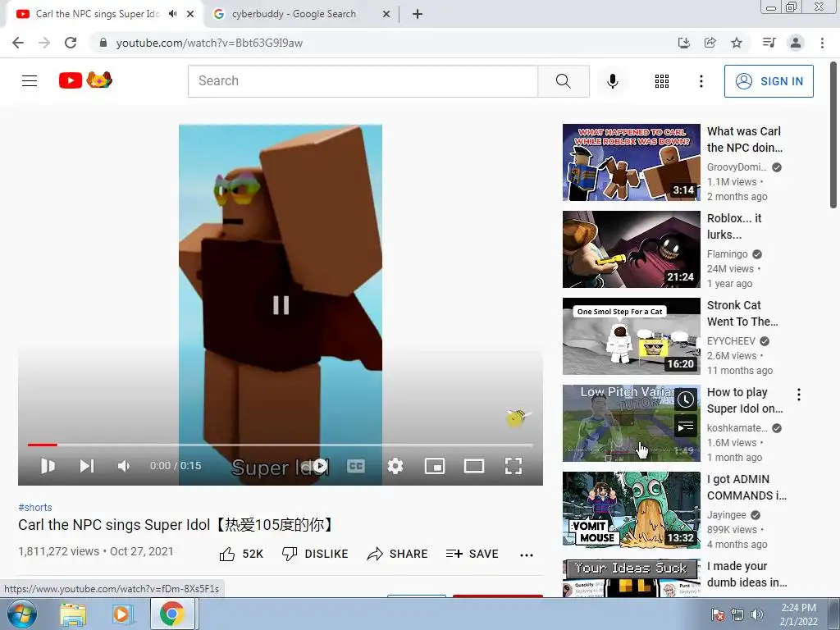840x630 pixels.
Task: Add 'How to play Super Idol' to Watch later
Action: point(686,399)
